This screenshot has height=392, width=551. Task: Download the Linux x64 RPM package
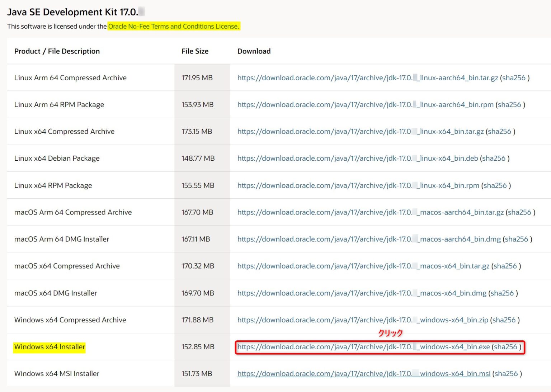tap(358, 185)
